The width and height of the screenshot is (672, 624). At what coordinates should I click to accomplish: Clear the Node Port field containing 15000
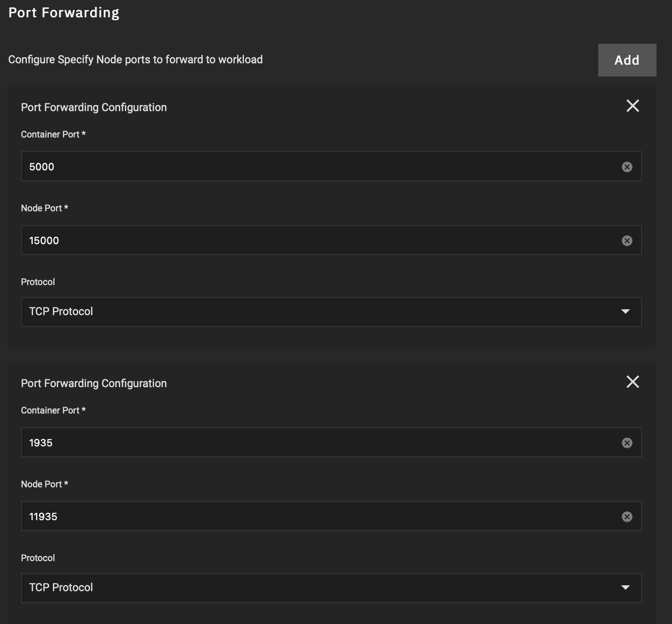(627, 241)
